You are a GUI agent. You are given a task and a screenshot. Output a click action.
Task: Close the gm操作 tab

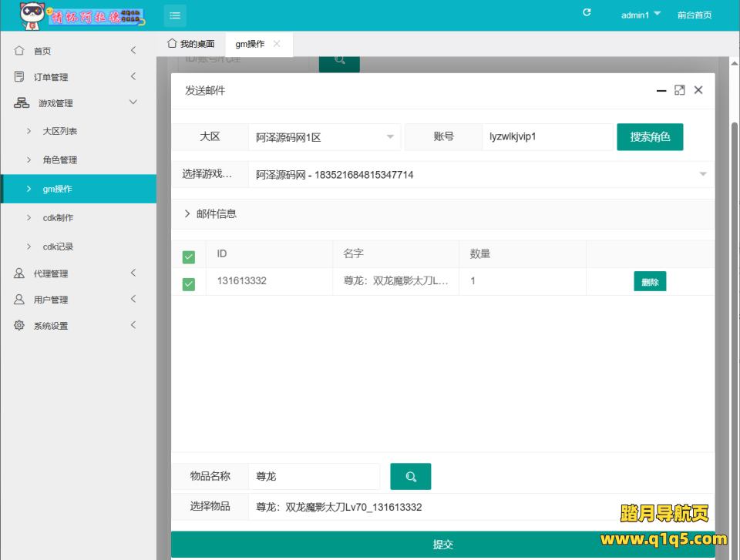(277, 44)
